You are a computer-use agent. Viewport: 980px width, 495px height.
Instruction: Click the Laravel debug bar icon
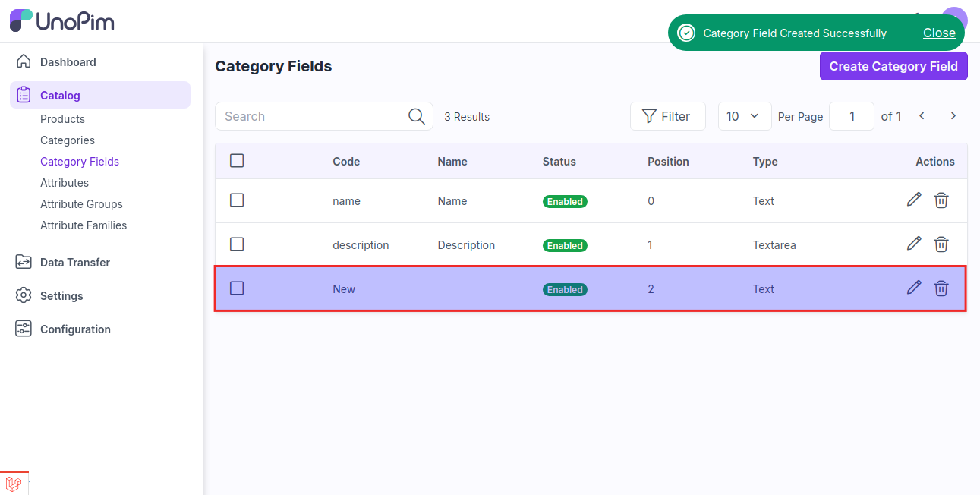coord(14,483)
